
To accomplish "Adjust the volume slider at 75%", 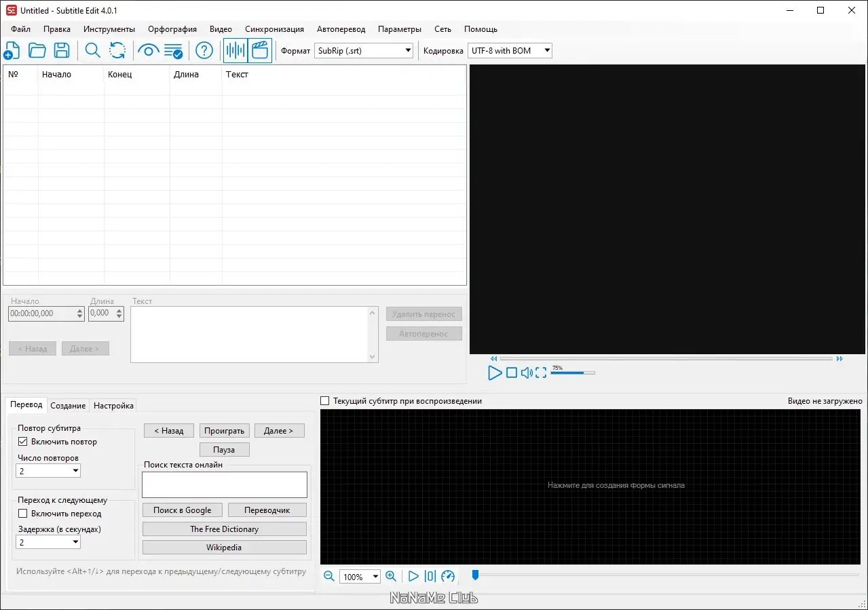I will [573, 373].
